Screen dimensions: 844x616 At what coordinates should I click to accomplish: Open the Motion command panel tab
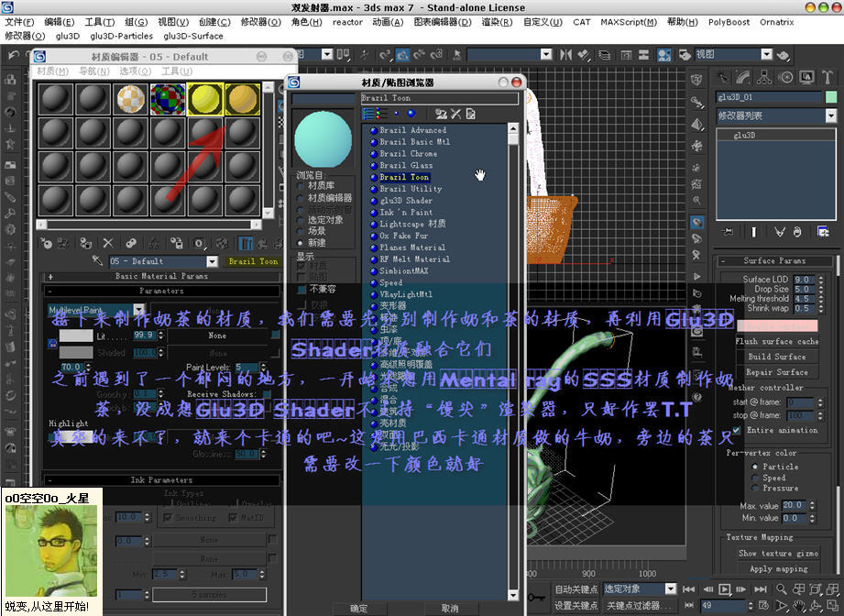[785, 78]
